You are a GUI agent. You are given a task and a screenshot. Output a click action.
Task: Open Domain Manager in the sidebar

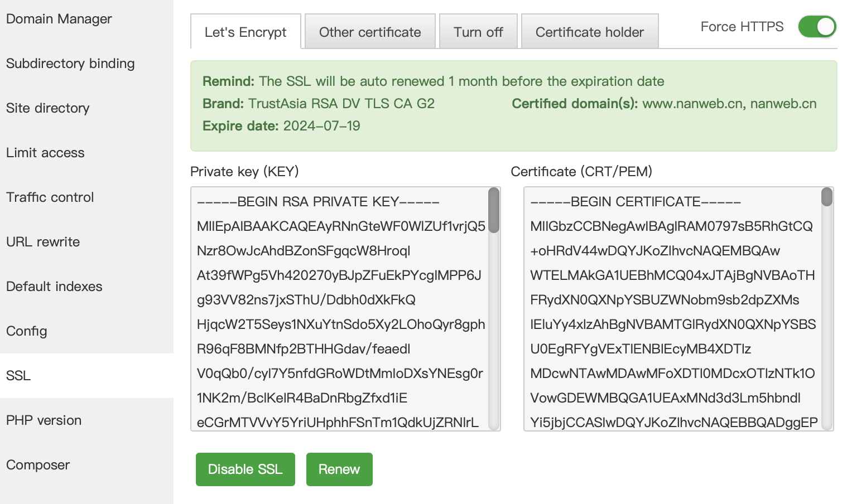59,19
